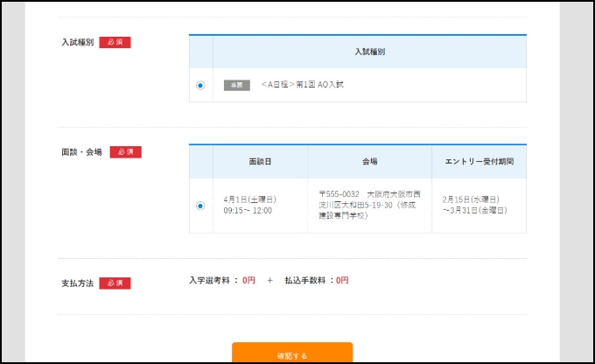Click the 払込手数料 0円 amount
This screenshot has height=364, width=595.
coord(342,281)
